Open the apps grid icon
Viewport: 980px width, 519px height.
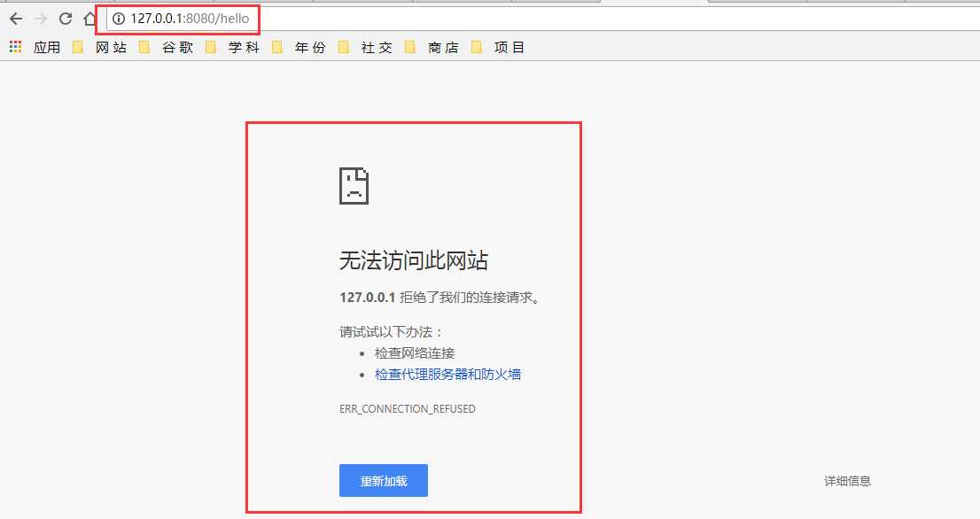(x=14, y=46)
